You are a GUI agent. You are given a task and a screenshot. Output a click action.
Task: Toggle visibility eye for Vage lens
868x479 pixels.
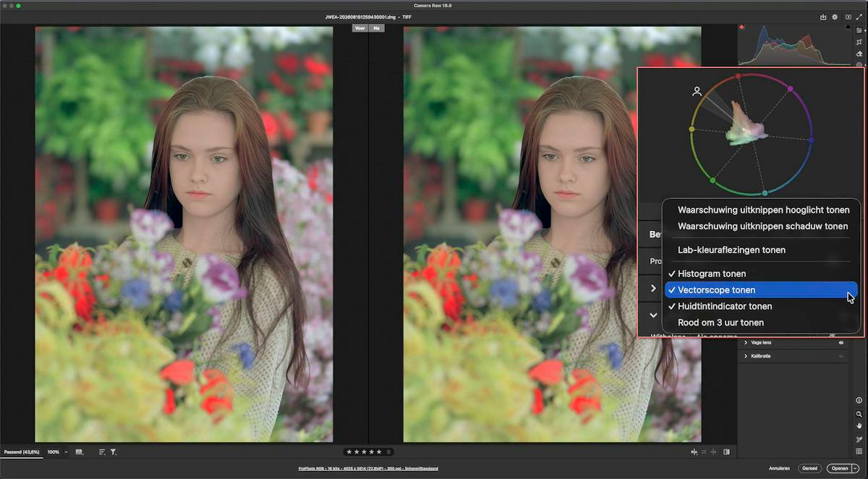click(841, 343)
